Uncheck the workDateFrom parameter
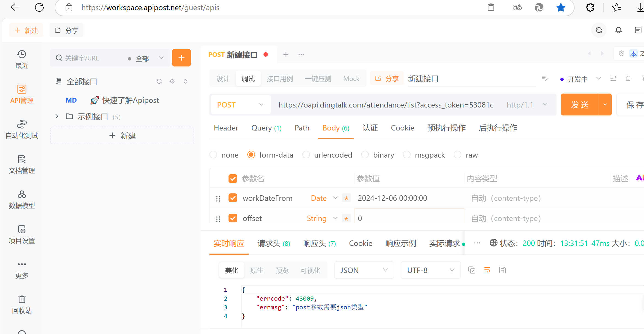The image size is (644, 334). tap(233, 198)
